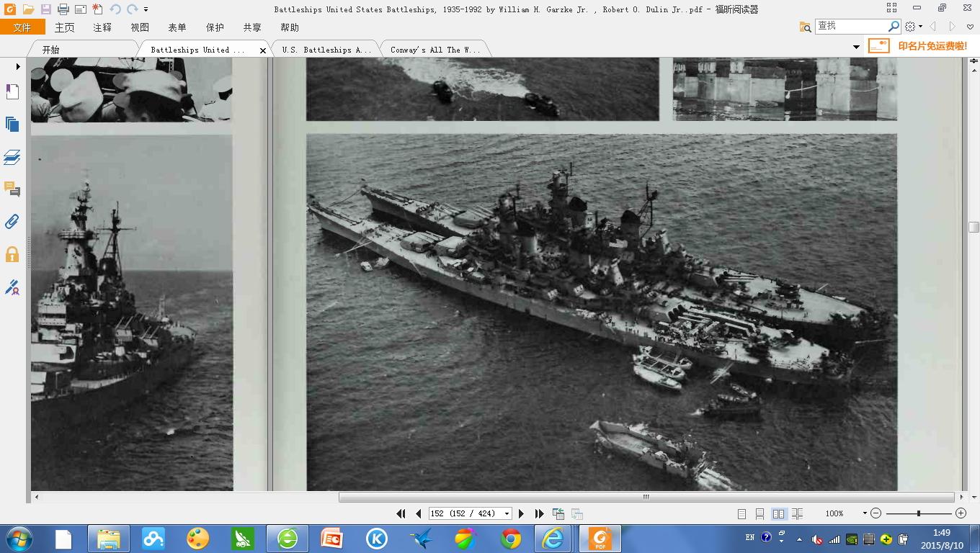Zoom out with the minus button
The image size is (980, 553).
click(876, 513)
